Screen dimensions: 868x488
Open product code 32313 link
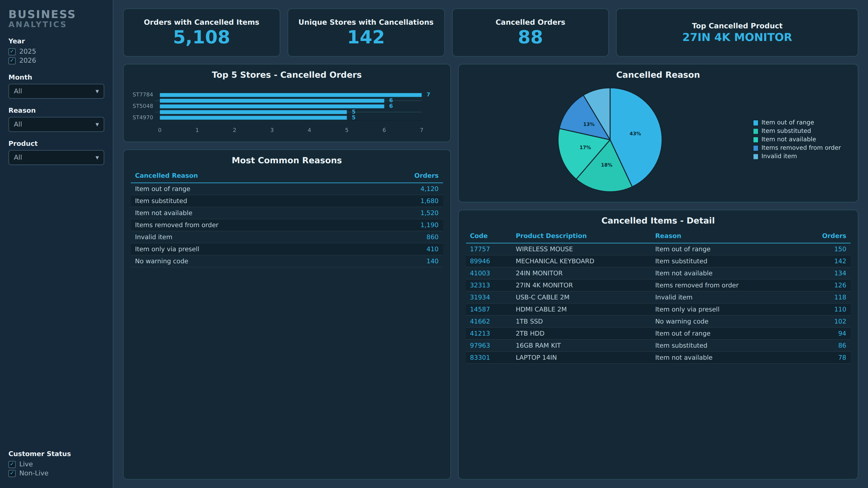tap(480, 285)
